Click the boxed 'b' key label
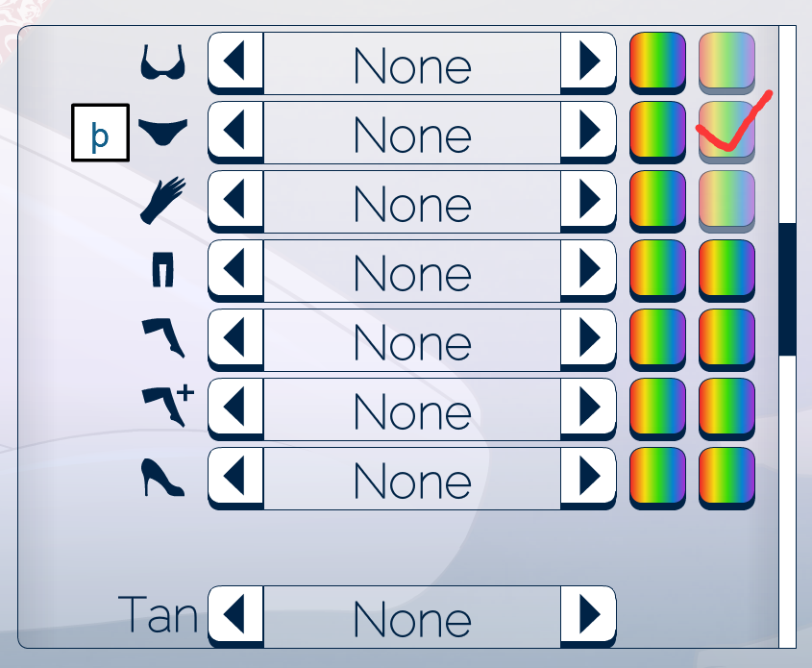 click(100, 133)
